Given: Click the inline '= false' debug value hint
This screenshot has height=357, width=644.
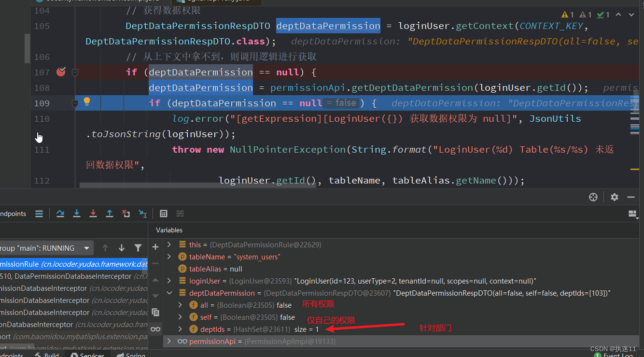Looking at the screenshot, I should 341,103.
